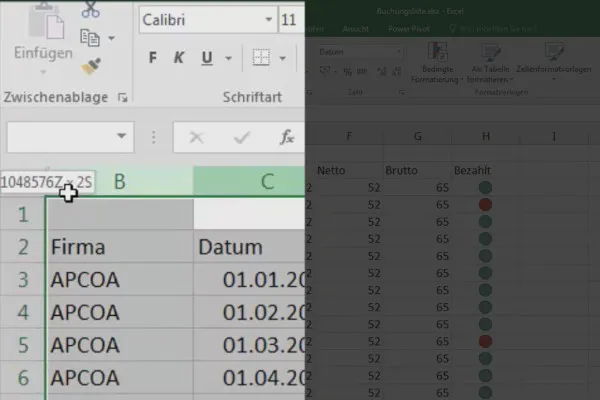Viewport: 600px width, 400px height.
Task: Click the Enter checkmark formula bar icon
Action: [242, 137]
